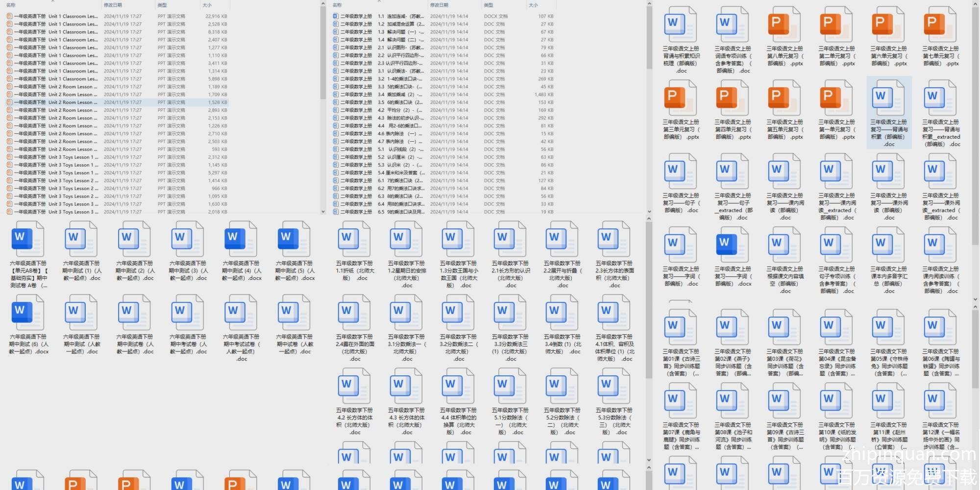Select the 五年级数学下册 1.1折纸 file icon
This screenshot has height=490, width=980.
(x=355, y=239)
